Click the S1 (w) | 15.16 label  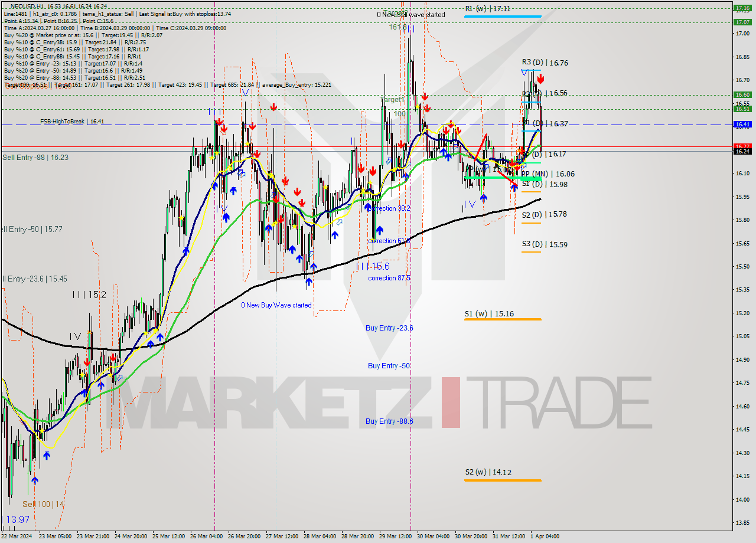[x=489, y=314]
